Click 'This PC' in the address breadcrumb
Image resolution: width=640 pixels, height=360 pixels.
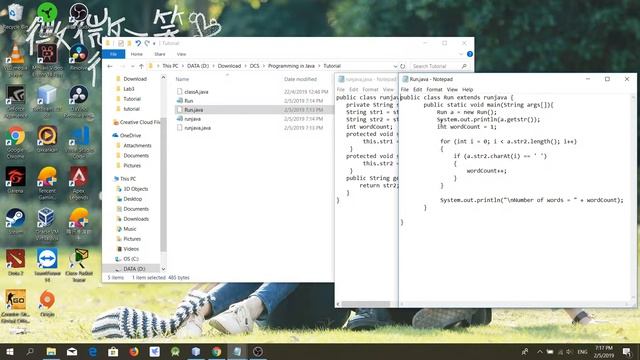pos(170,66)
